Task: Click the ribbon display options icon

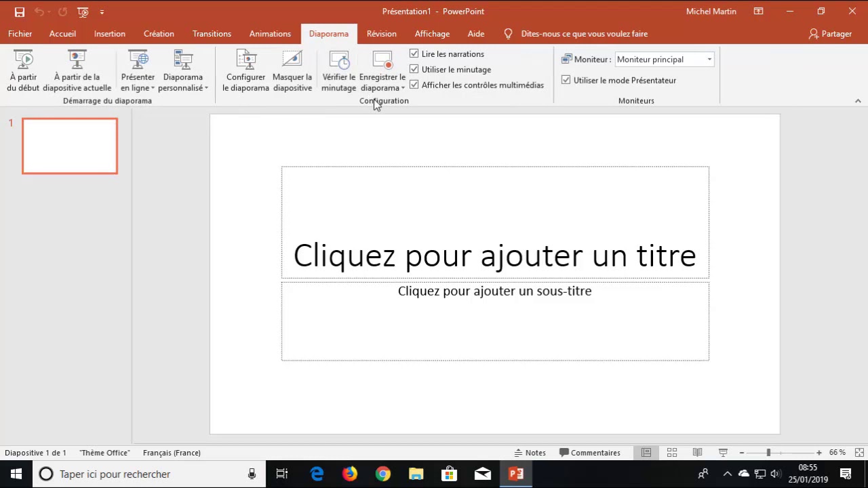Action: click(759, 12)
